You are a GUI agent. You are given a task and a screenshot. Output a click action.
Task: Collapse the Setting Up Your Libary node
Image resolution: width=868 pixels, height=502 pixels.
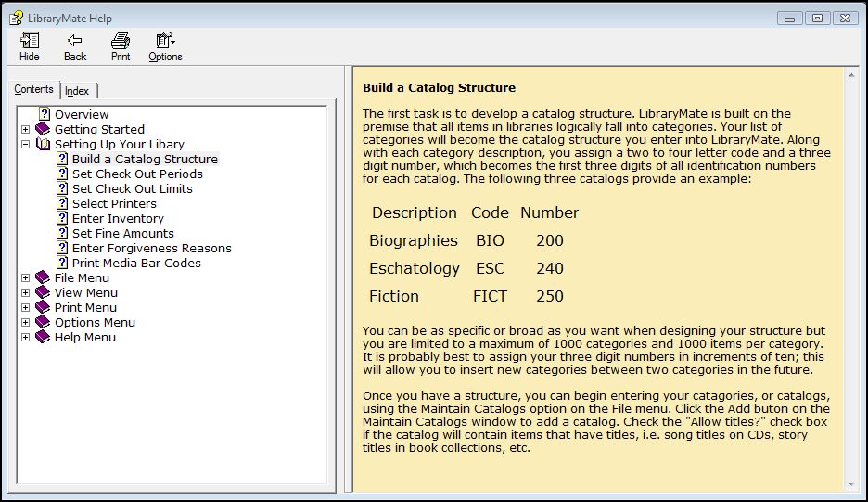tap(25, 145)
